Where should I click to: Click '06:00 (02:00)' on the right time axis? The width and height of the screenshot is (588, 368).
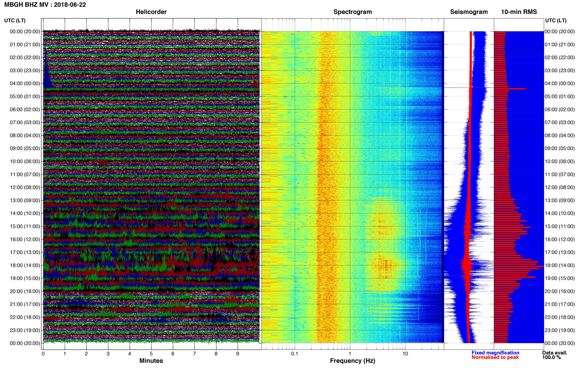coord(560,110)
